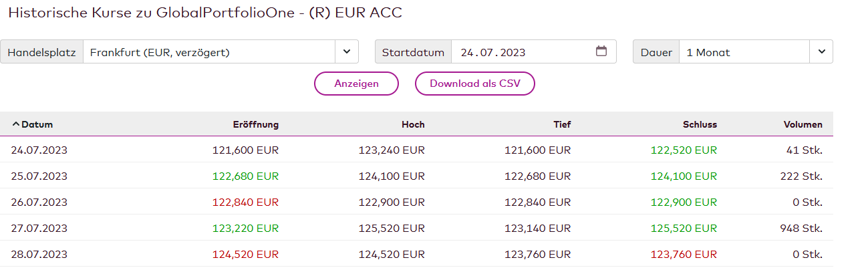Open the calendar picker icon for Startdatum
This screenshot has width=868, height=278.
click(x=601, y=51)
